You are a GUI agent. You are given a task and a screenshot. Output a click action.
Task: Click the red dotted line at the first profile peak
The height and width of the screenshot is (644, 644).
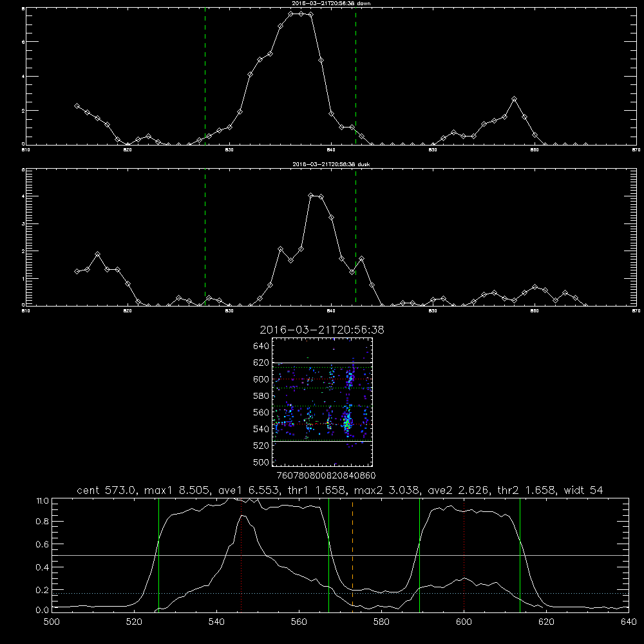click(x=241, y=554)
